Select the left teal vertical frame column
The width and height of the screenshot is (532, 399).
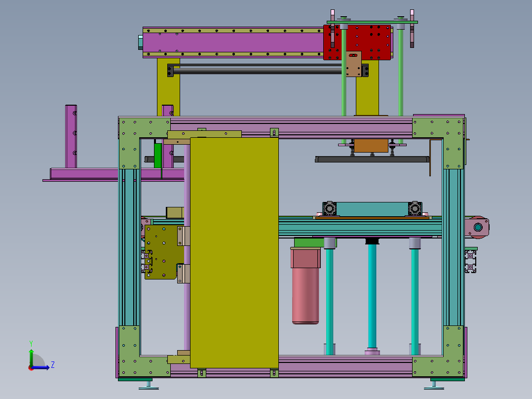click(x=129, y=247)
